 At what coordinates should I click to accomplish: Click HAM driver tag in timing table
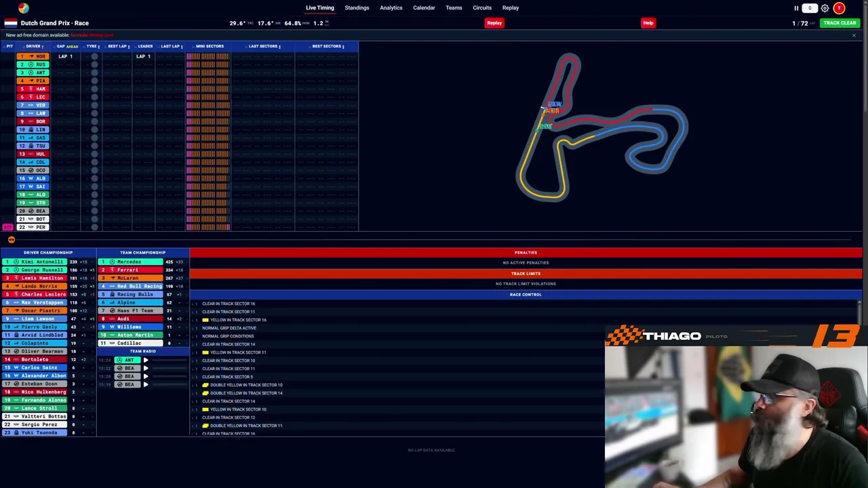[x=32, y=89]
